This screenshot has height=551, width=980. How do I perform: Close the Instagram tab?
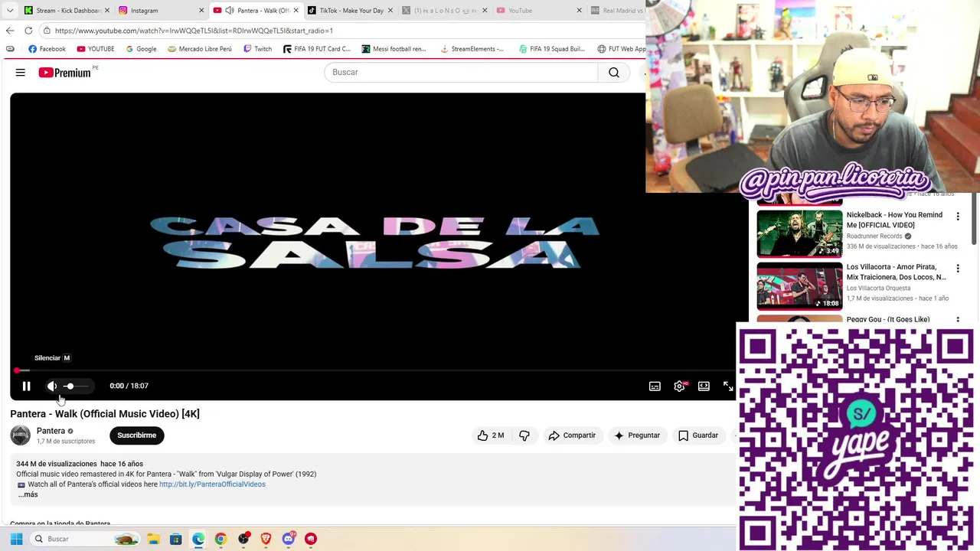(201, 11)
